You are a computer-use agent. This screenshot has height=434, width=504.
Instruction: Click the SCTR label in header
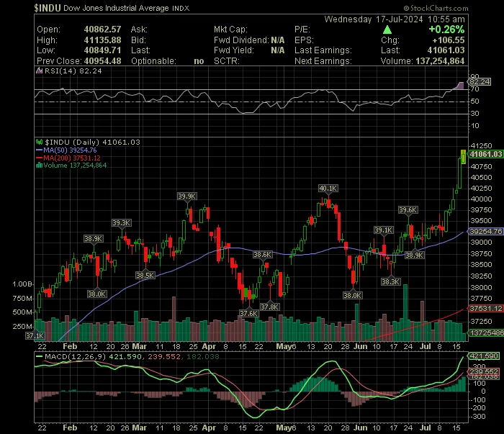tap(227, 61)
